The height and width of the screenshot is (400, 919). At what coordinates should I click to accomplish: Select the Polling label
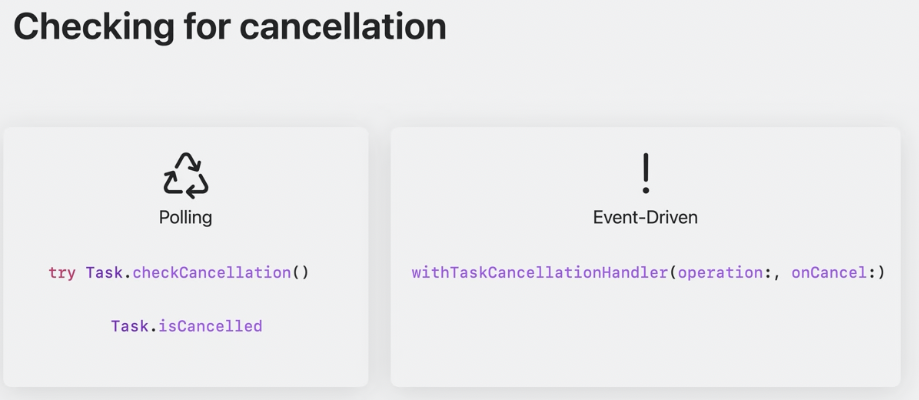point(185,218)
